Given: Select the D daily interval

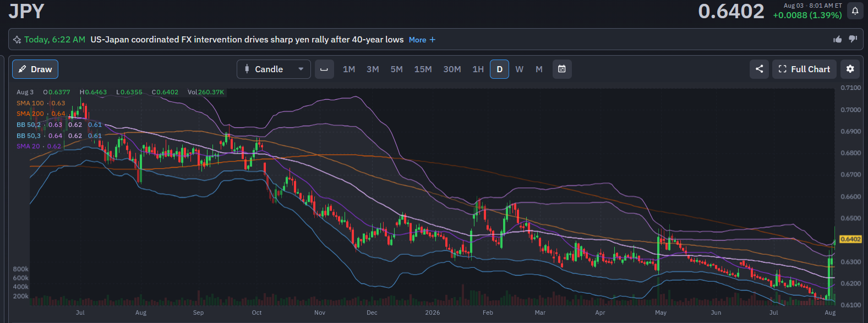Looking at the screenshot, I should point(499,69).
